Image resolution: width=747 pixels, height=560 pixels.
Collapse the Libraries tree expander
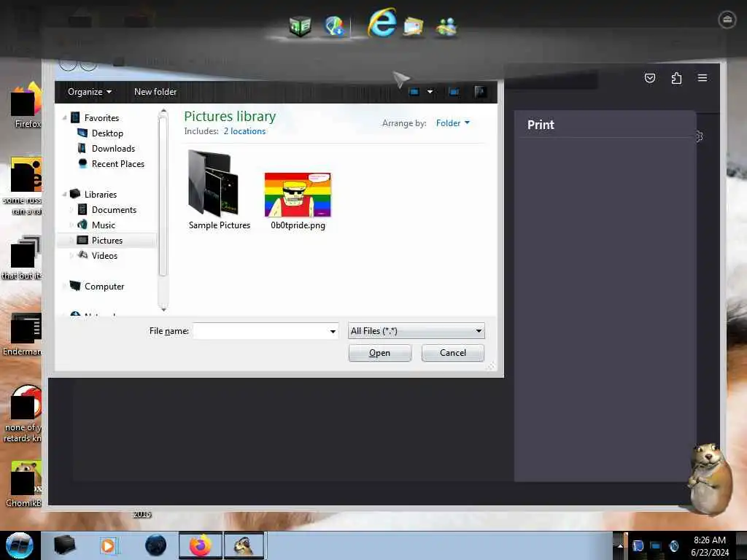(64, 194)
